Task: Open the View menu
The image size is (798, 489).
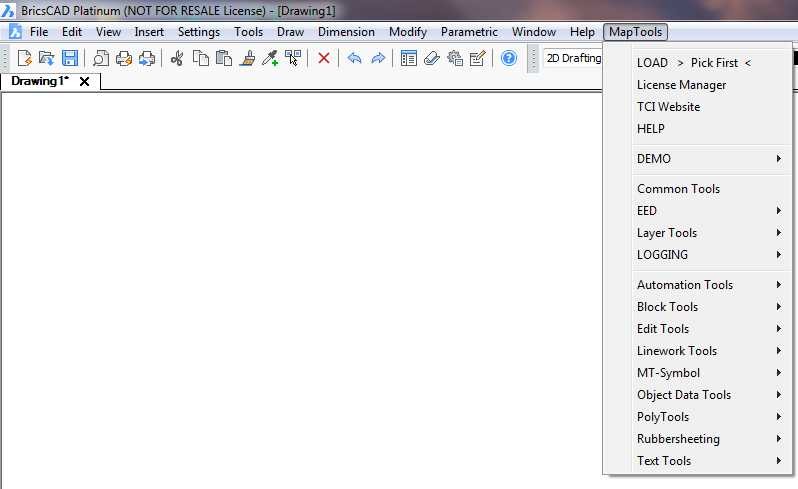Action: point(108,32)
